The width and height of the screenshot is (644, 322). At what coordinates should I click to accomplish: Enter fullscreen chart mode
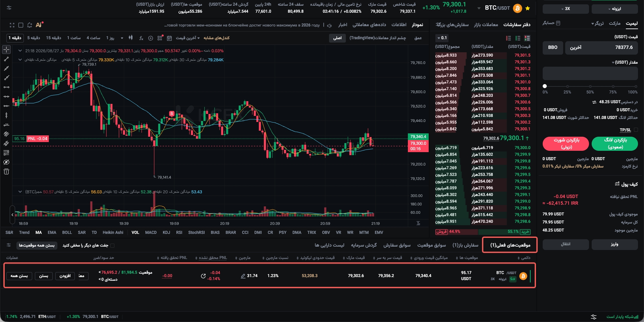tap(12, 25)
